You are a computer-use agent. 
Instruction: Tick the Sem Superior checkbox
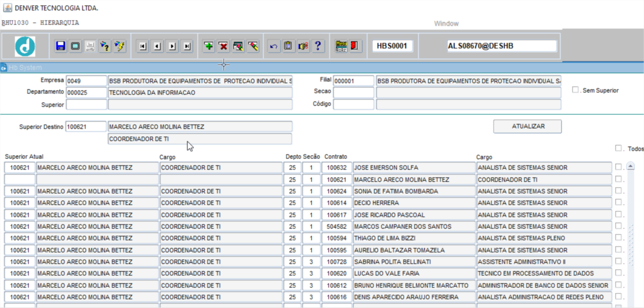(575, 90)
